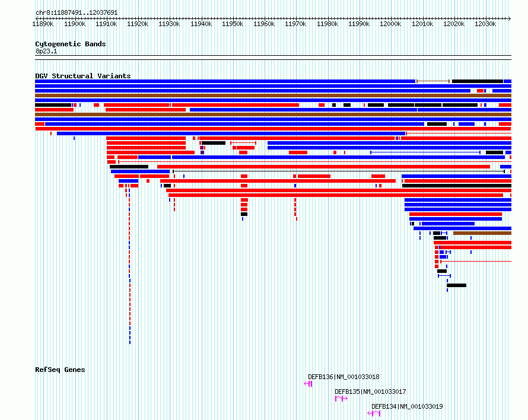The width and height of the screenshot is (528, 420).
Task: Click the chr8:11887491..12037691 region label
Action: (x=77, y=13)
